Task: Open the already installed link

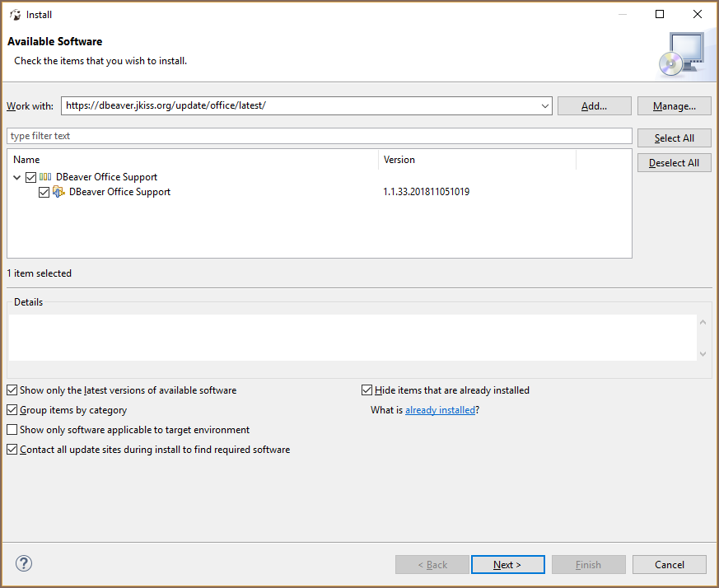Action: (440, 410)
